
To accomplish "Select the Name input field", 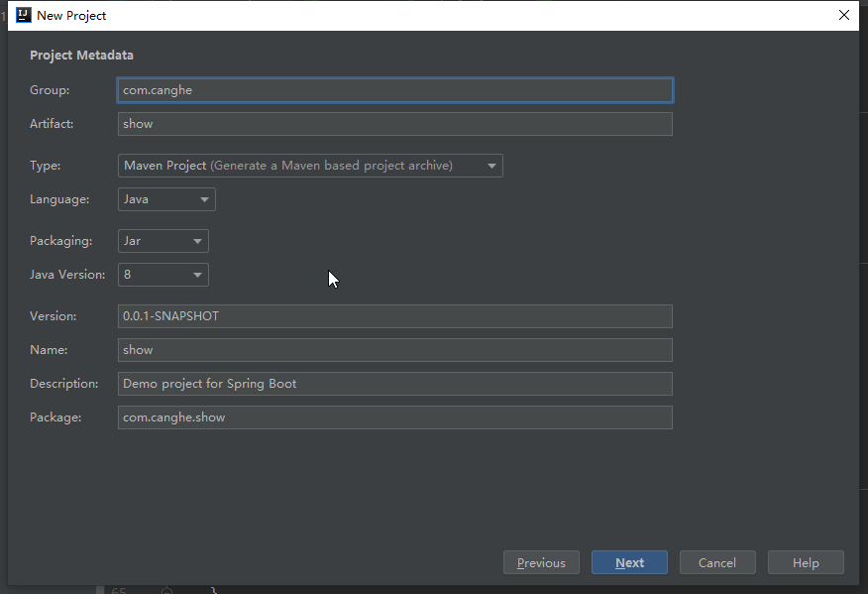I will (395, 350).
